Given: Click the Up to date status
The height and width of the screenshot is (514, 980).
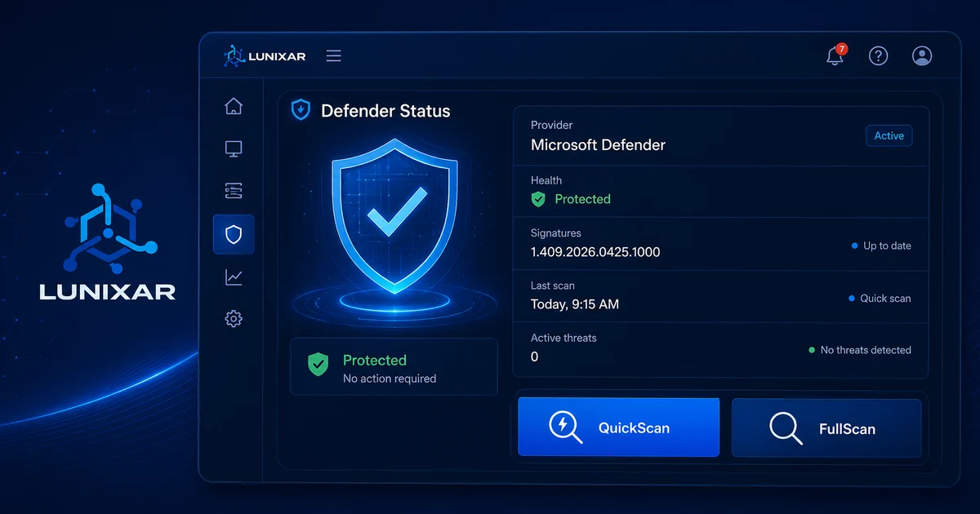Looking at the screenshot, I should pos(881,246).
